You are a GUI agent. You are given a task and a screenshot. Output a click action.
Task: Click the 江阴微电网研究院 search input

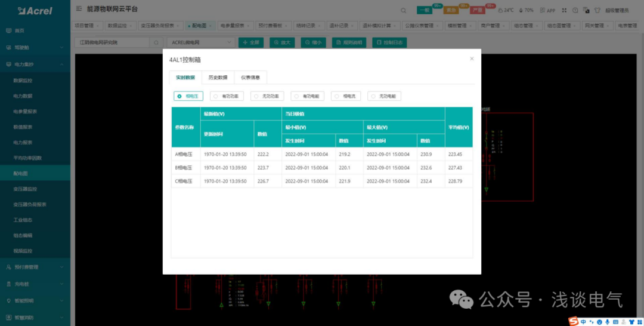(x=112, y=42)
